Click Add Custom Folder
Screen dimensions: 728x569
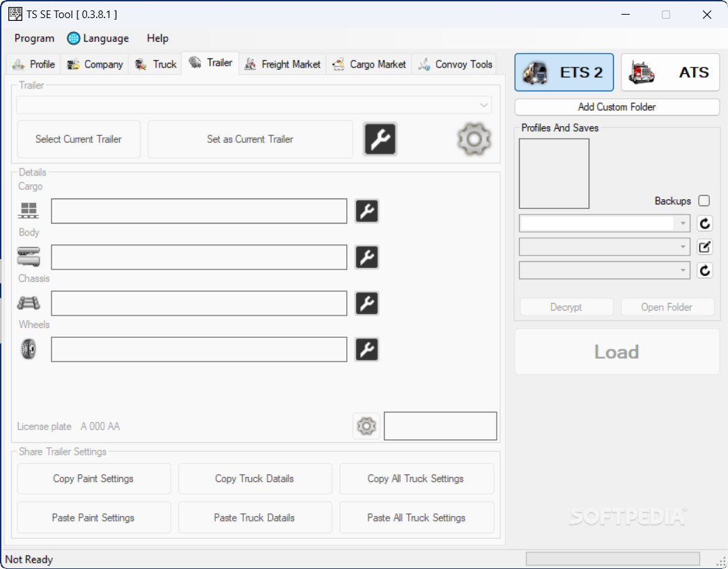coord(617,107)
